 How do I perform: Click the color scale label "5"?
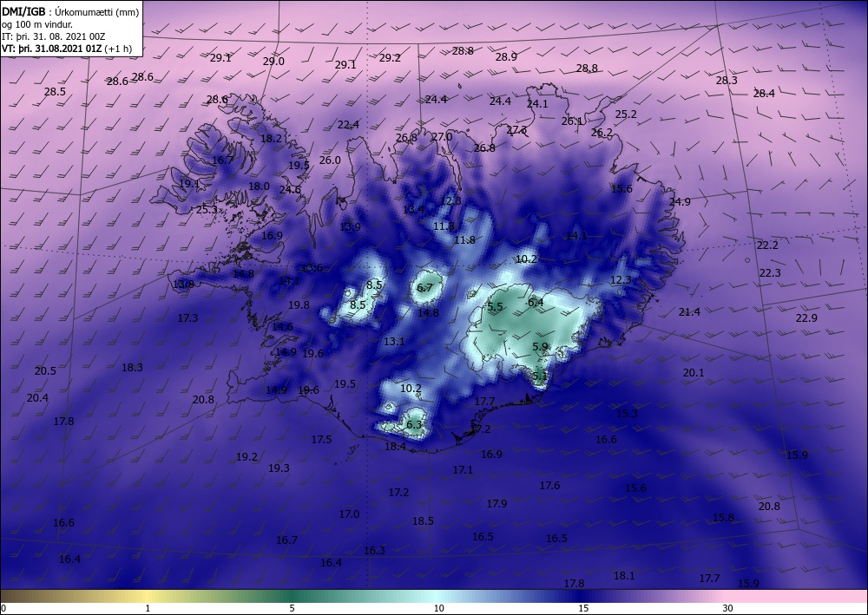point(292,608)
